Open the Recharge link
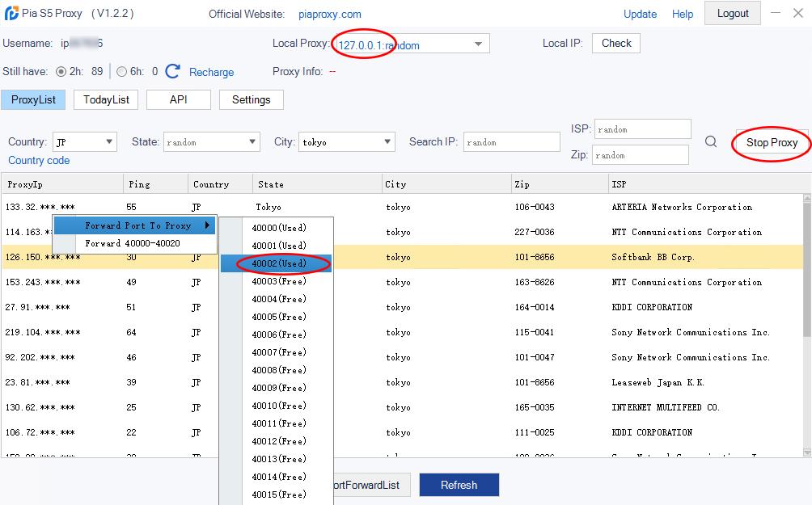The height and width of the screenshot is (505, 812). 211,72
